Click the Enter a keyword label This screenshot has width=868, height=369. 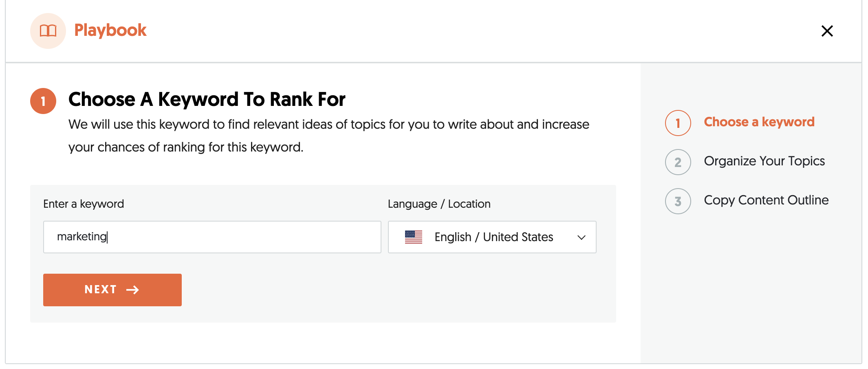84,204
